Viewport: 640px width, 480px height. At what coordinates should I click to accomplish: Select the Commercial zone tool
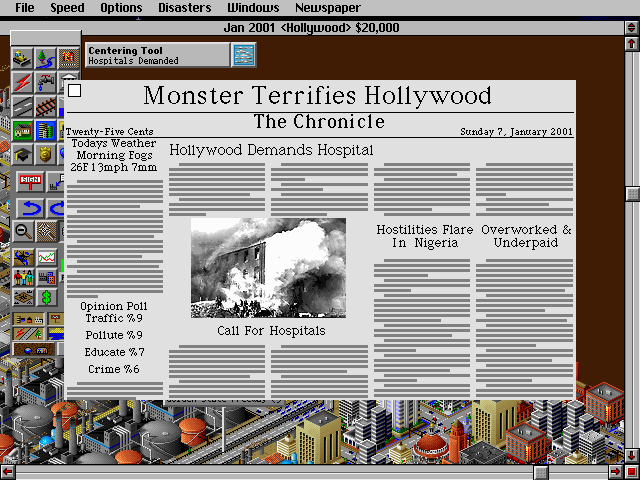pos(46,131)
